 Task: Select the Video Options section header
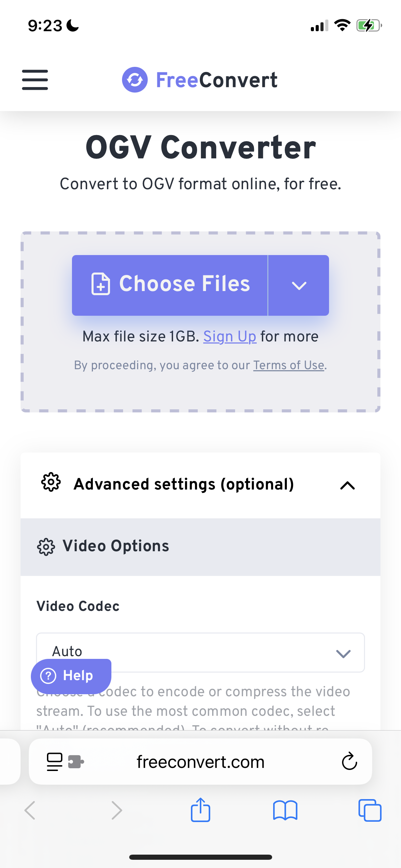(200, 547)
